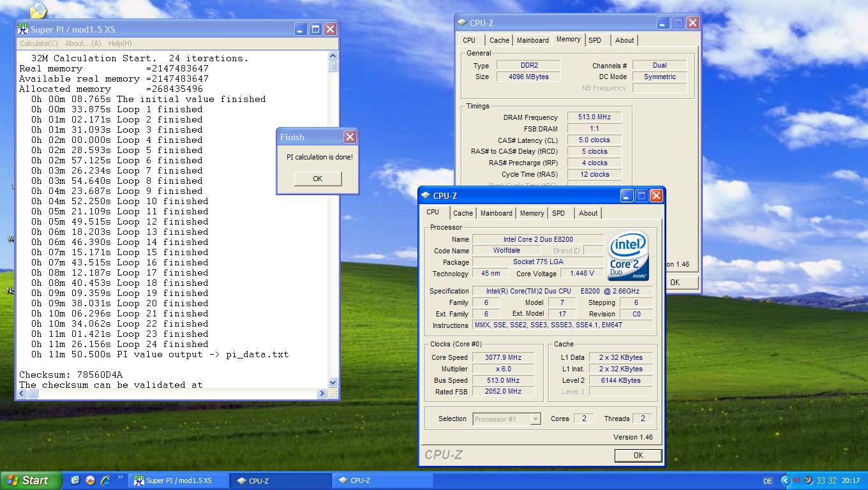Screen dimensions: 868x490
Task: Click OK button in front CPU-Z window
Action: click(638, 455)
